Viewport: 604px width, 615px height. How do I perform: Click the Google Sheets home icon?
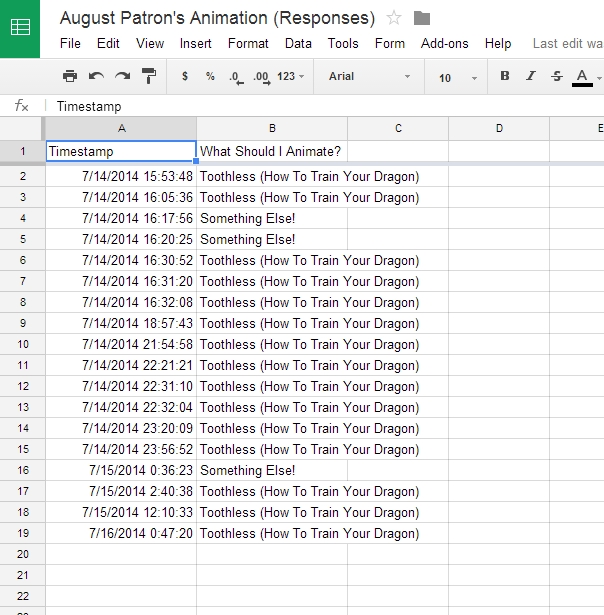(20, 28)
